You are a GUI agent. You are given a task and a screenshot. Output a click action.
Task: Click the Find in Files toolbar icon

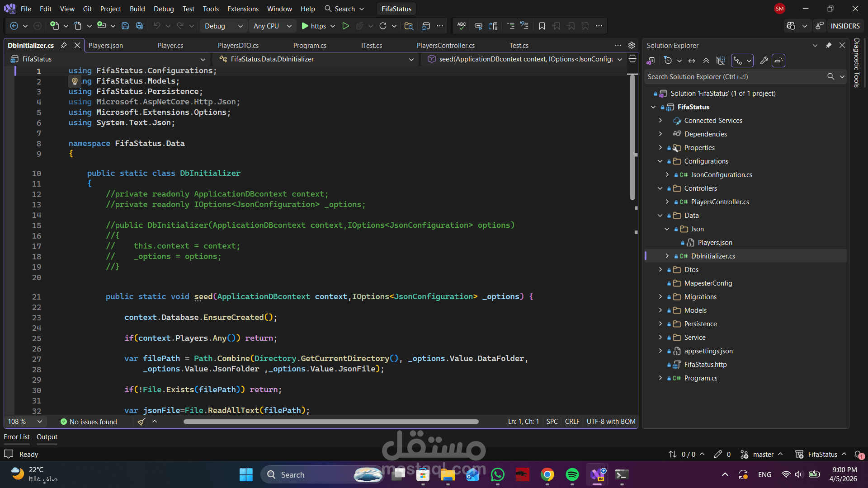tap(409, 26)
